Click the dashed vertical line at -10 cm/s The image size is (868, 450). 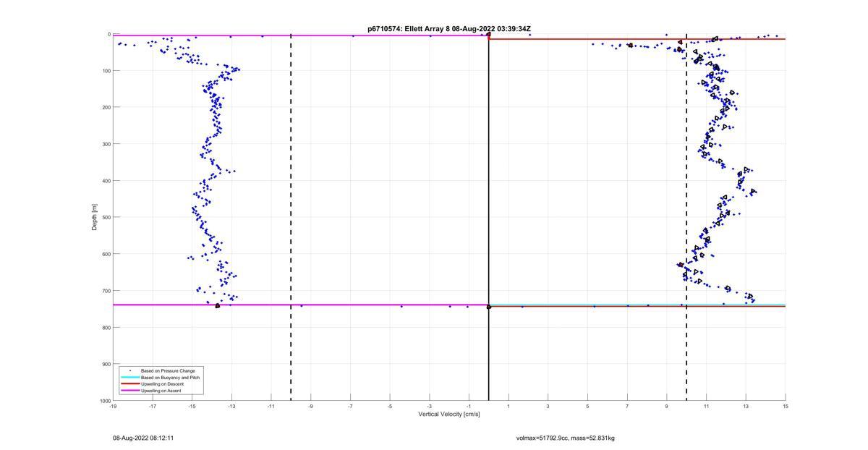(291, 217)
